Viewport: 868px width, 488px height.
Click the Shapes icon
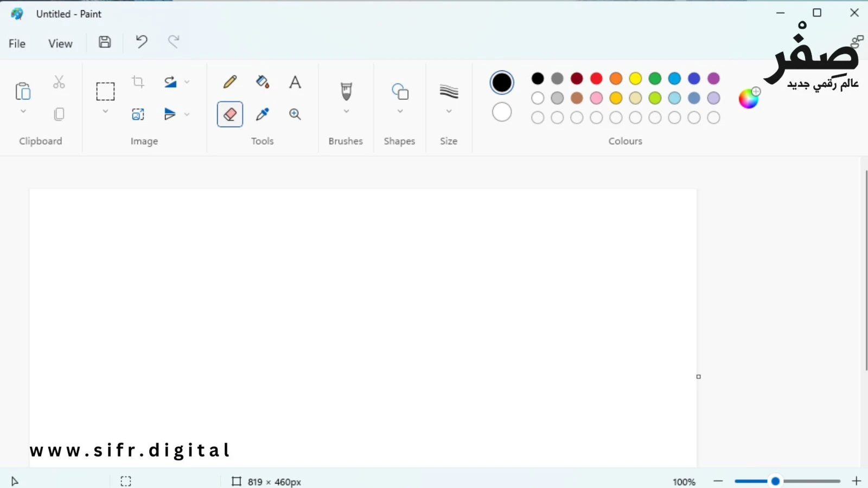tap(400, 91)
